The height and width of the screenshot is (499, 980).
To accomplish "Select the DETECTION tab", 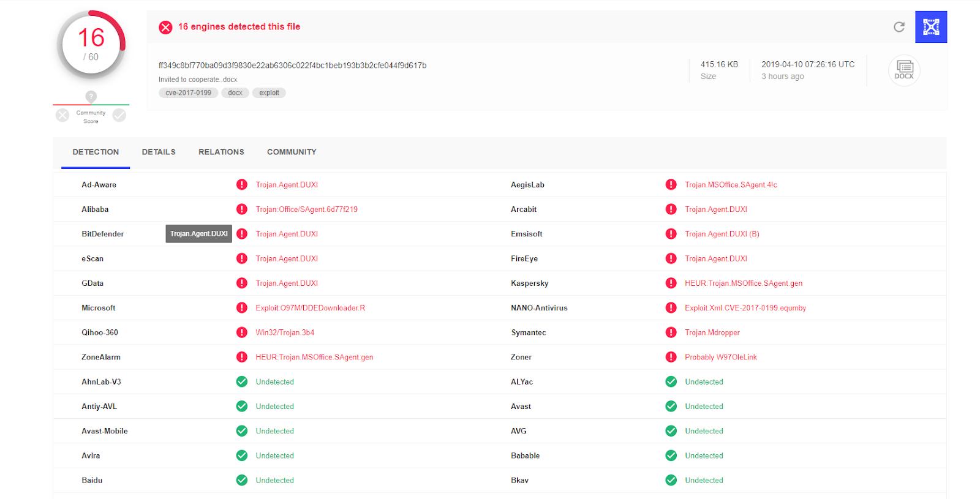I will (96, 152).
